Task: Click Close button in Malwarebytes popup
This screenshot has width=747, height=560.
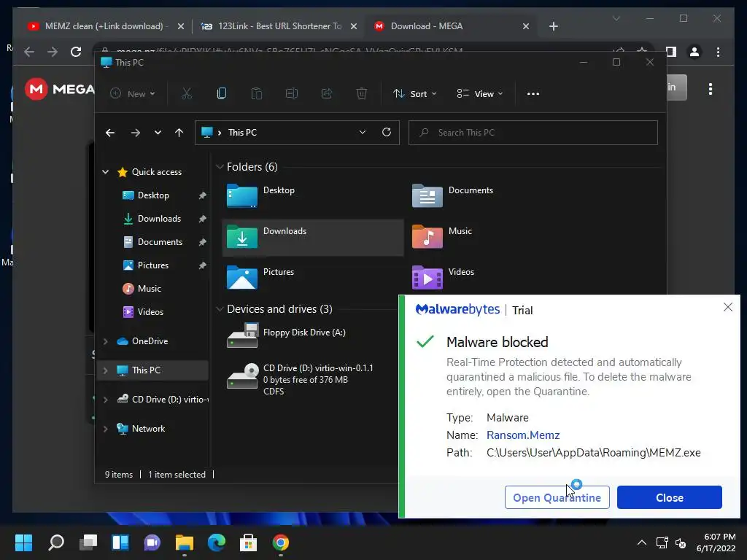Action: click(x=670, y=497)
